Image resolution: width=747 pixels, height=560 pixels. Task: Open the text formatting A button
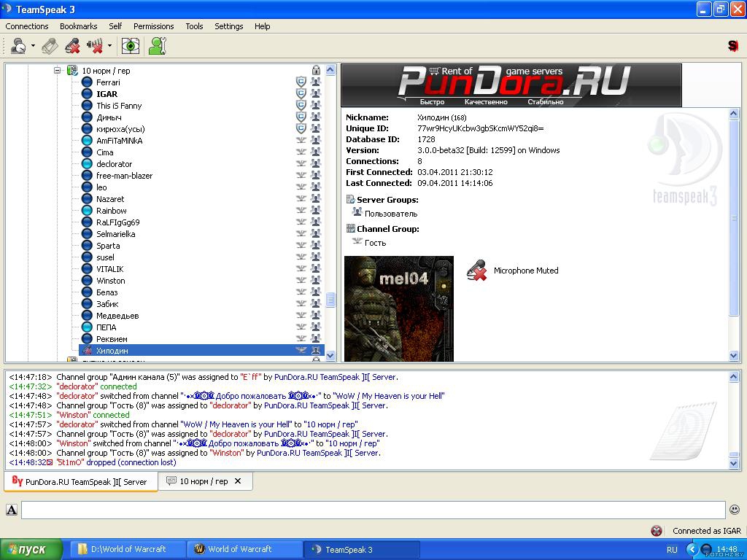pyautogui.click(x=12, y=510)
